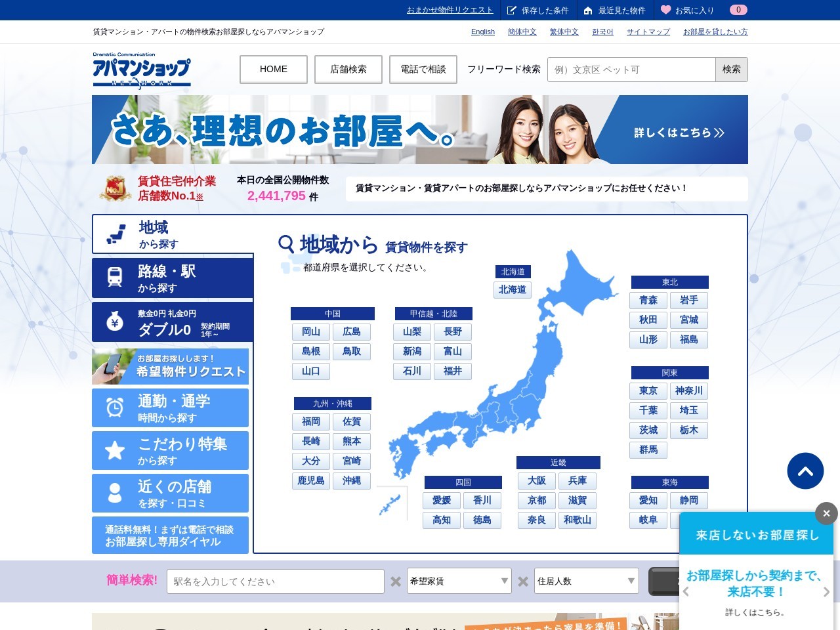Select 広島 prefecture button
The image size is (840, 630).
(x=352, y=331)
